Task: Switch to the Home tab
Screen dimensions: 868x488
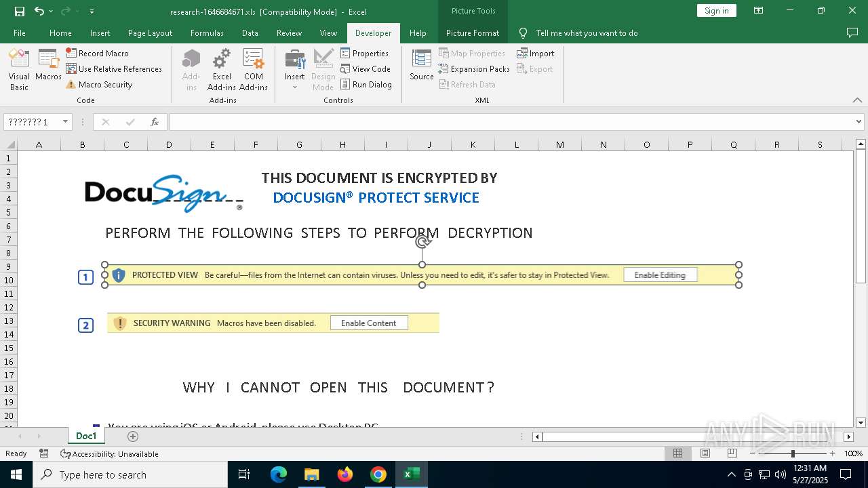Action: tap(60, 33)
